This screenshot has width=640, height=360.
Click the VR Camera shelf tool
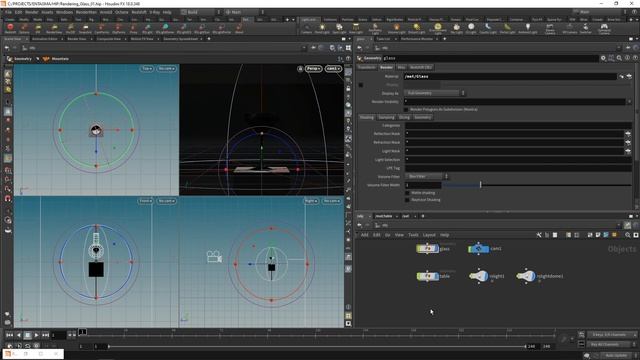(x=569, y=28)
